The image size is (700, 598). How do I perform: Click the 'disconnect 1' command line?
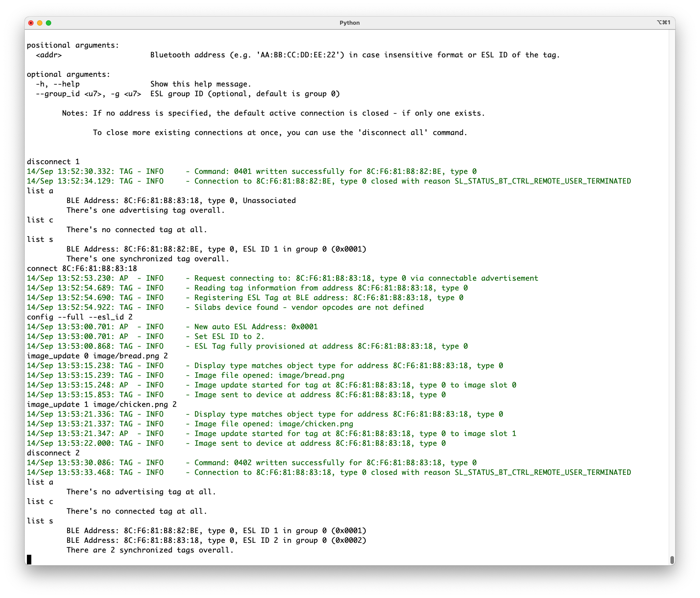click(53, 162)
